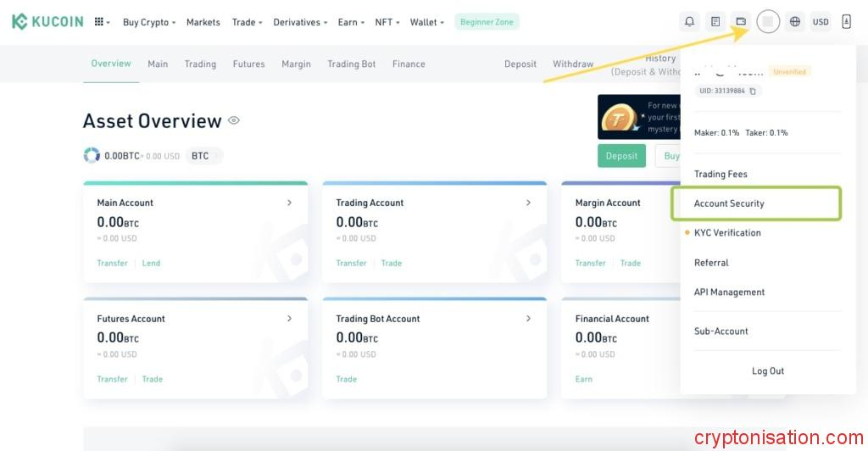Screen dimensions: 868x451
Task: Click the green Deposit button
Action: (x=621, y=156)
